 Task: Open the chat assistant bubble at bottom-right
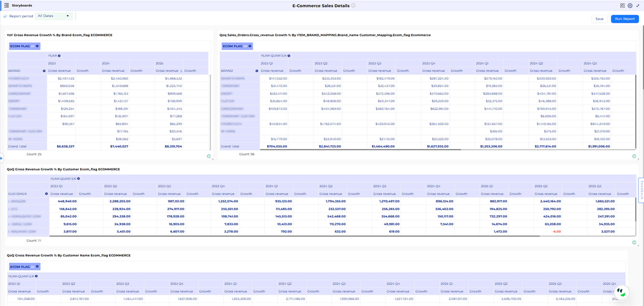(x=621, y=292)
